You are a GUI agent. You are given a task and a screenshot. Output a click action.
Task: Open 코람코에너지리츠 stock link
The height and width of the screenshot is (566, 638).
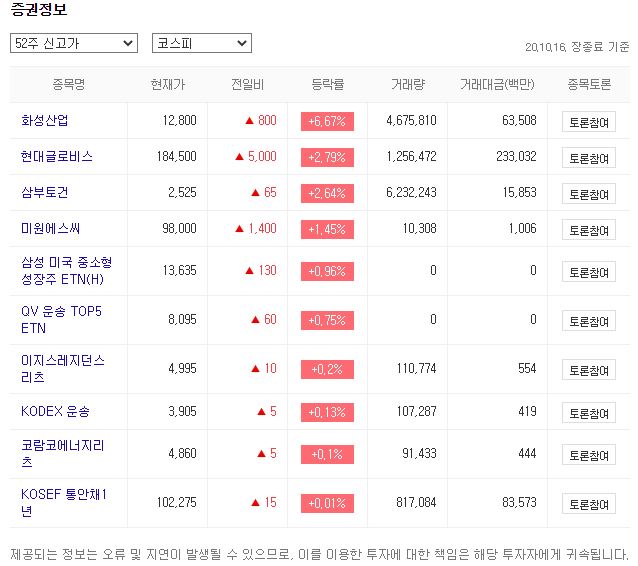63,454
